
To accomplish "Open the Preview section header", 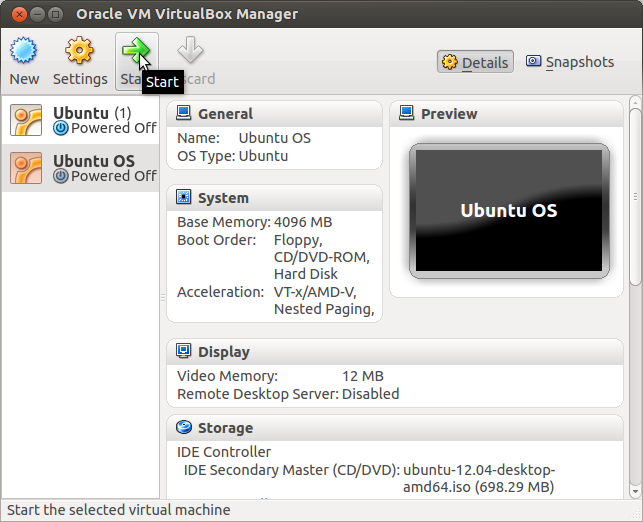I will point(506,114).
